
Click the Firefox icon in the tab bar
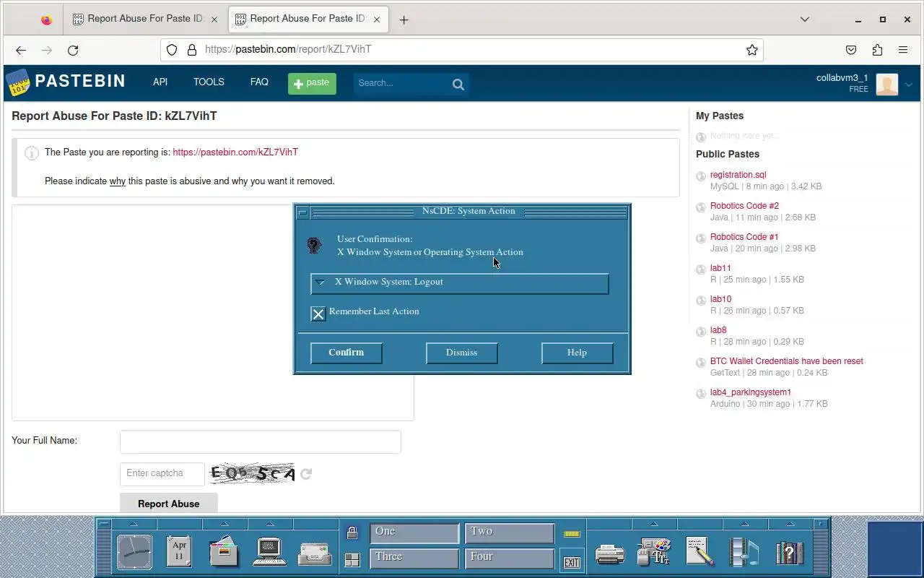(x=46, y=20)
